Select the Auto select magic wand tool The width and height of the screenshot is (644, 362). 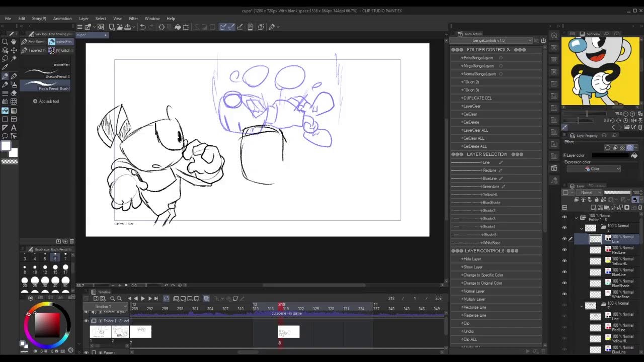pyautogui.click(x=14, y=59)
